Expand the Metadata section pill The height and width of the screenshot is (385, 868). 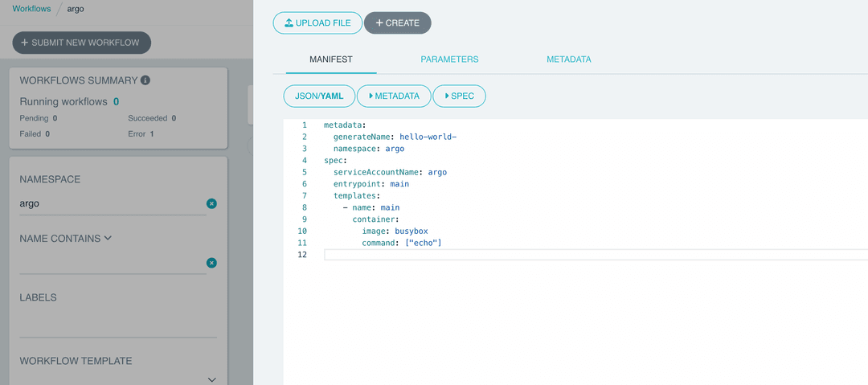(394, 96)
